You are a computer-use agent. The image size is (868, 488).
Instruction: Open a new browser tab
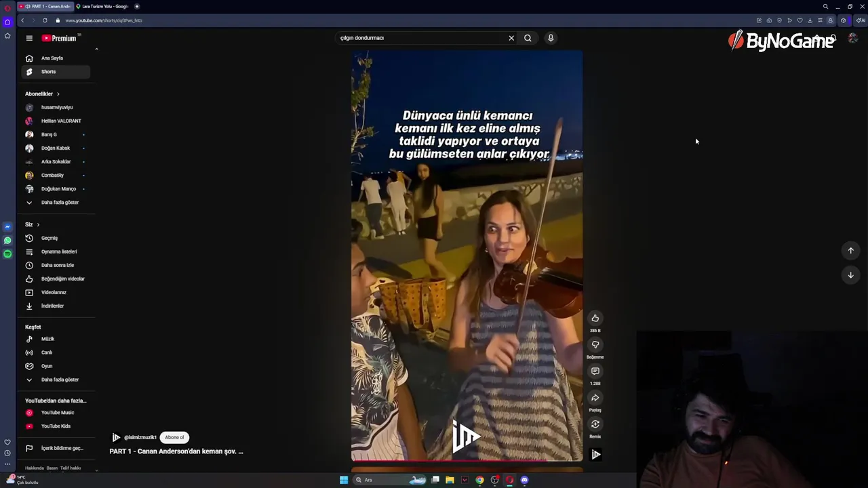[137, 6]
